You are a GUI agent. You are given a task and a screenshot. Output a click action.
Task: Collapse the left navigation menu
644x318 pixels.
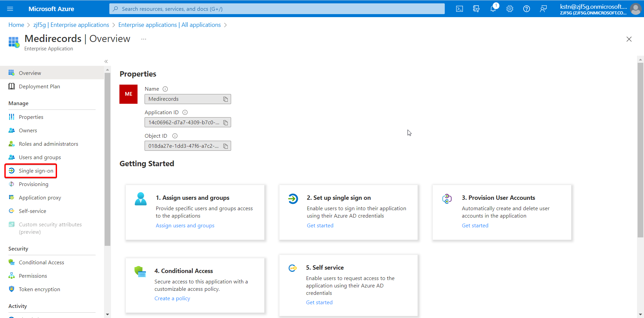(x=106, y=61)
